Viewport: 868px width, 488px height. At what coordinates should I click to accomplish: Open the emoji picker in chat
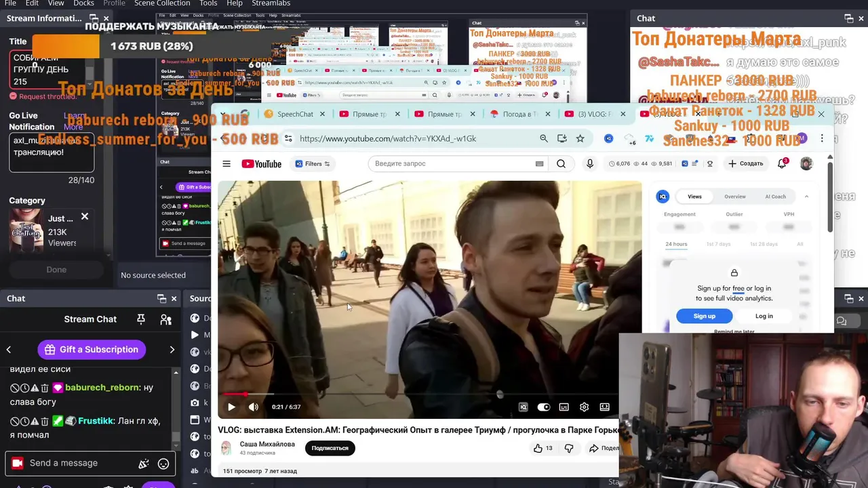(x=163, y=464)
